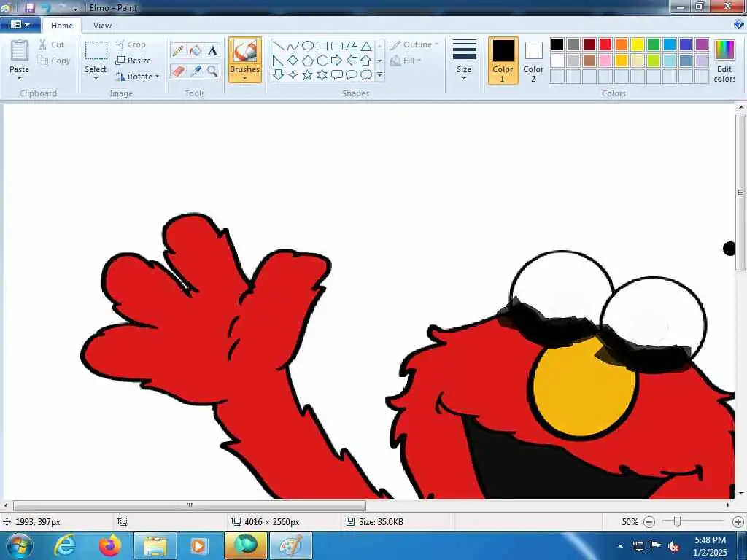Pick the yellow color swatch
This screenshot has width=747, height=560.
tap(638, 44)
